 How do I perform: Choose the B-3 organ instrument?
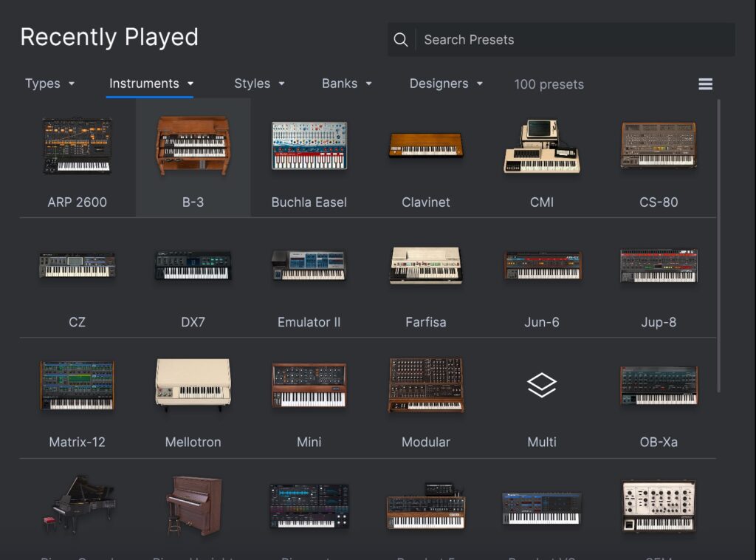tap(193, 146)
